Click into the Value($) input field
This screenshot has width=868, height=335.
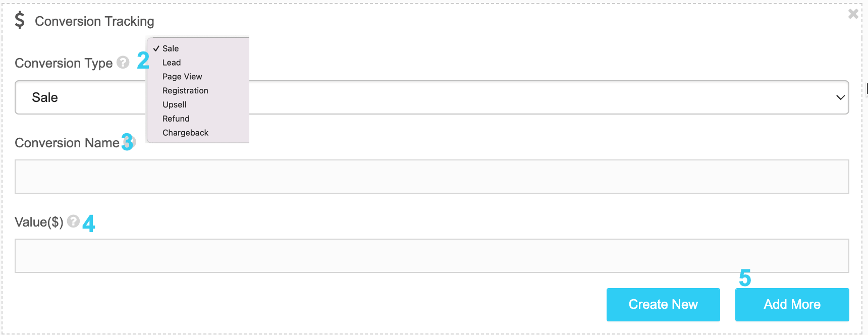pyautogui.click(x=431, y=256)
